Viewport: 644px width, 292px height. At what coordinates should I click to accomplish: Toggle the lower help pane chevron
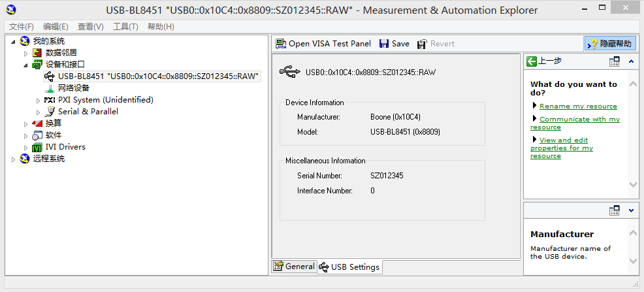632,211
